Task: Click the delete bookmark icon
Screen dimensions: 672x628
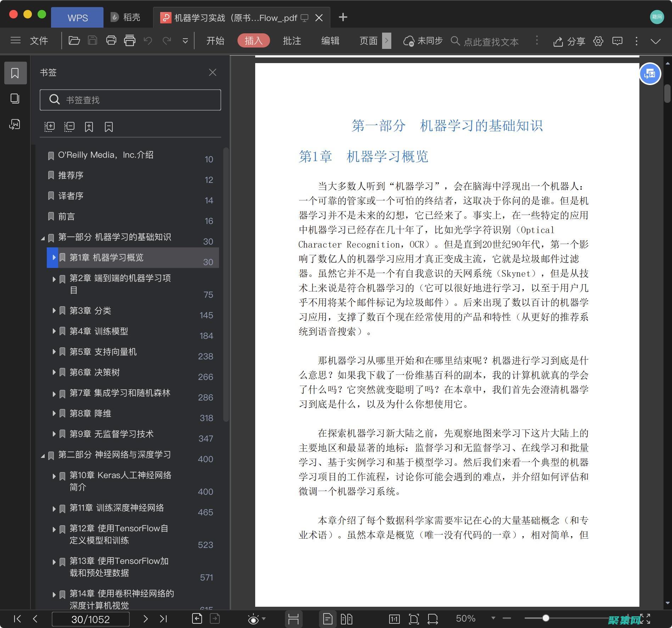Action: (x=109, y=127)
